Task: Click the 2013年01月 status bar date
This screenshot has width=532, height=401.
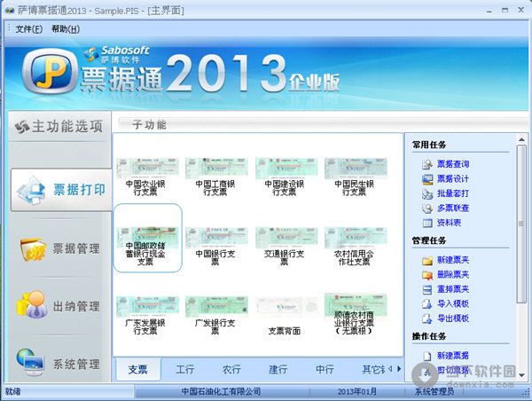Action: coord(357,391)
